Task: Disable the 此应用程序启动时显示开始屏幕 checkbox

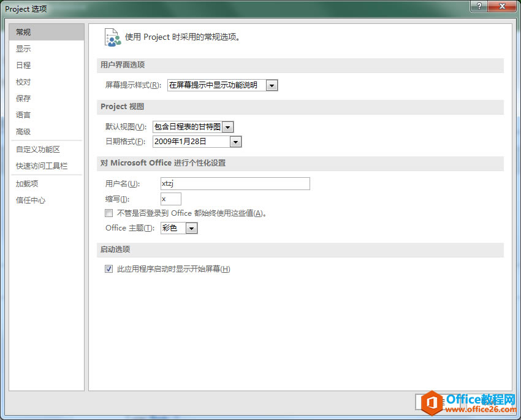Action: [x=108, y=269]
